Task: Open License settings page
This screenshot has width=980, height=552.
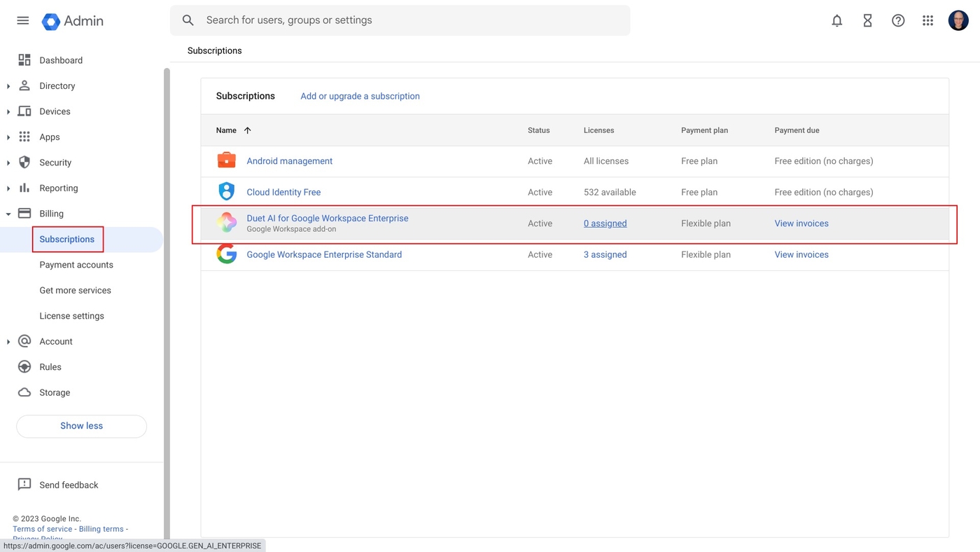Action: (x=71, y=316)
